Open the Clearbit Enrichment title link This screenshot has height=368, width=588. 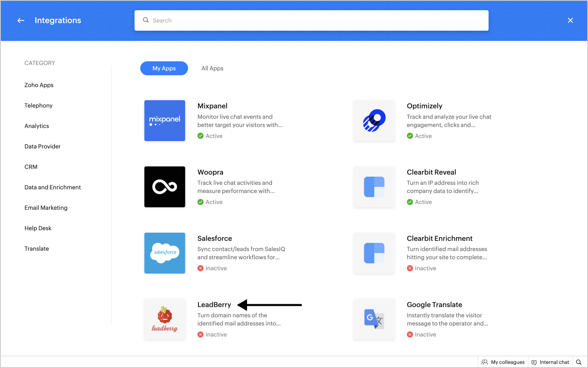click(x=439, y=238)
